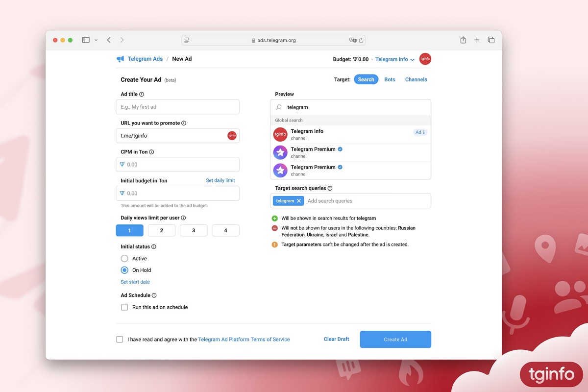
Task: Open Telegram Ad Platform Terms of Service
Action: click(244, 339)
